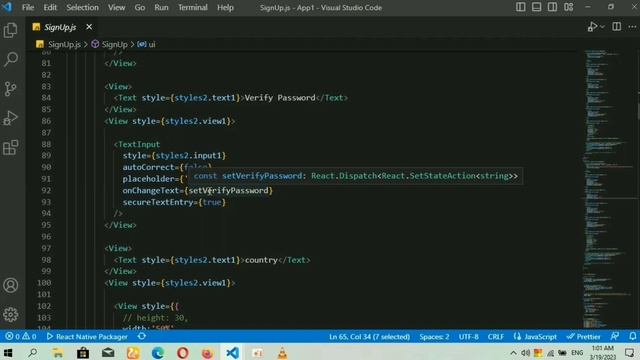Open the Selection menu
The height and width of the screenshot is (360, 640).
(x=82, y=7)
